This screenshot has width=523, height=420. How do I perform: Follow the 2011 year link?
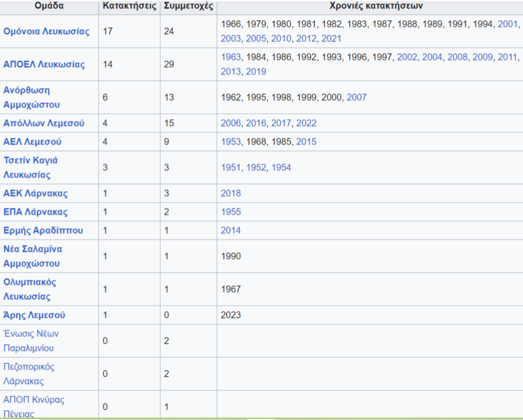pos(508,57)
